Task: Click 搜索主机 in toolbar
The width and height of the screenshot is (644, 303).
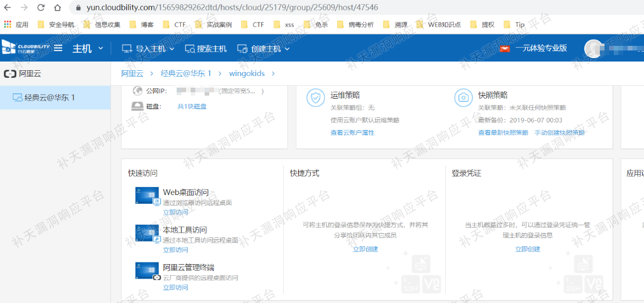Action: click(x=206, y=48)
